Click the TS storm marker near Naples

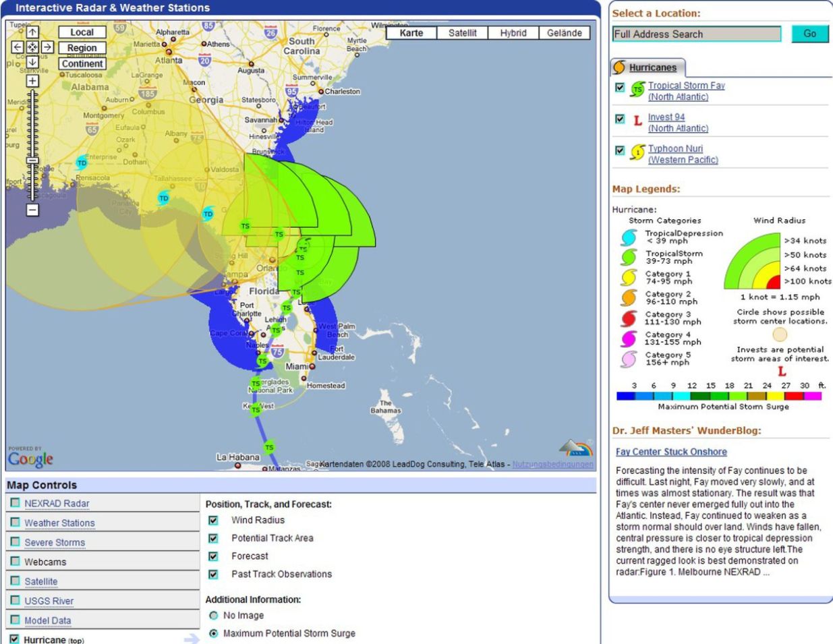[x=262, y=361]
